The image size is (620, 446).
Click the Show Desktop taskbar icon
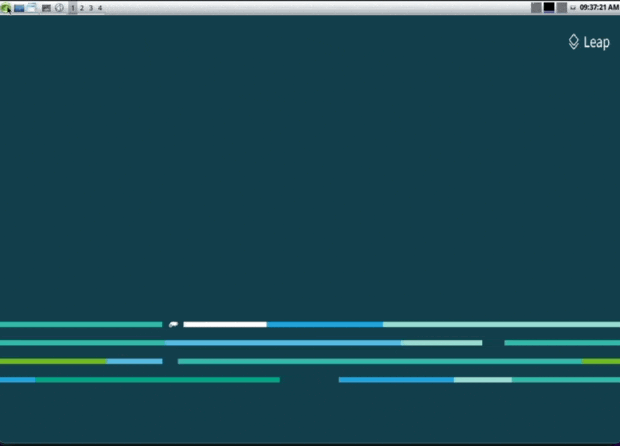pos(19,7)
